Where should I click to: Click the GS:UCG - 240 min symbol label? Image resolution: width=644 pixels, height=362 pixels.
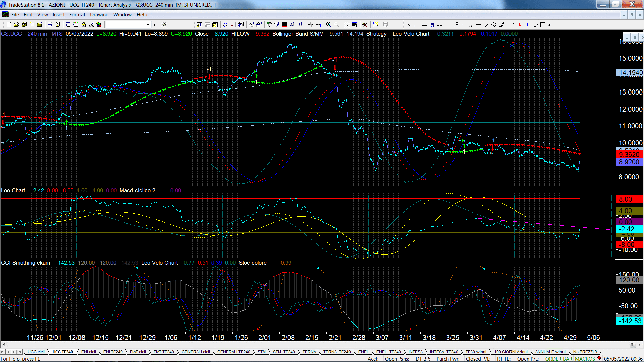tap(24, 34)
